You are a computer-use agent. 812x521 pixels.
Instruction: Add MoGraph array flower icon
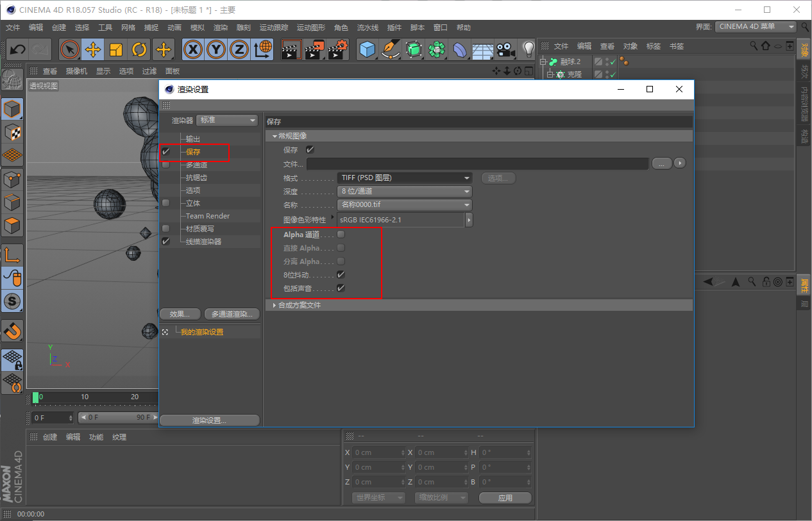click(x=437, y=49)
